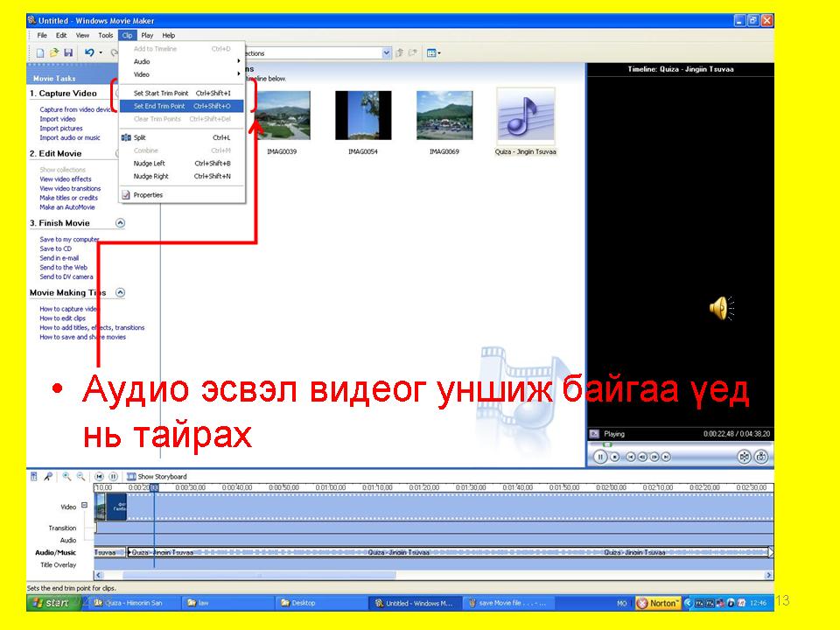The width and height of the screenshot is (840, 630).
Task: Click the Split Clip button in preview monitor
Action: tap(744, 456)
